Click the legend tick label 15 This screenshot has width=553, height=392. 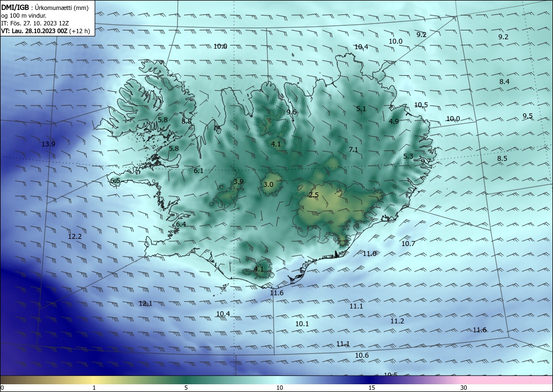(372, 388)
